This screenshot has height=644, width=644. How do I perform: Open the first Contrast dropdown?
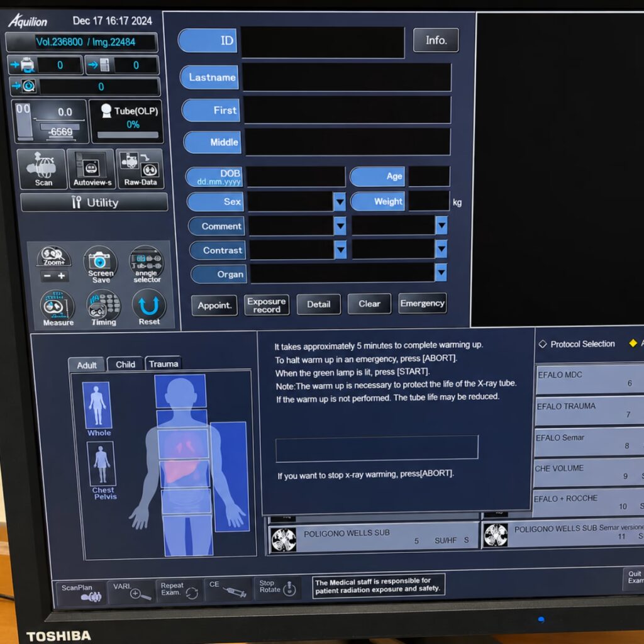(x=340, y=250)
